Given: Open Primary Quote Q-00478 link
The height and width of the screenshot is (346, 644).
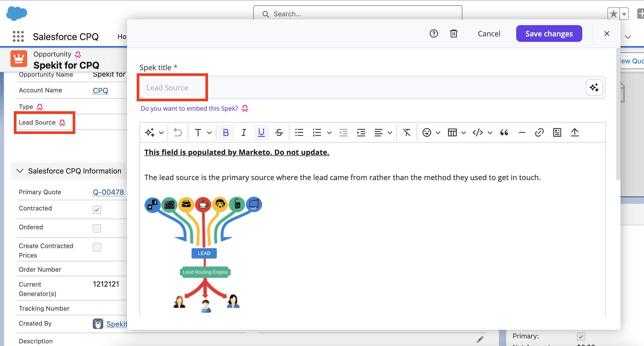Looking at the screenshot, I should pyautogui.click(x=108, y=192).
